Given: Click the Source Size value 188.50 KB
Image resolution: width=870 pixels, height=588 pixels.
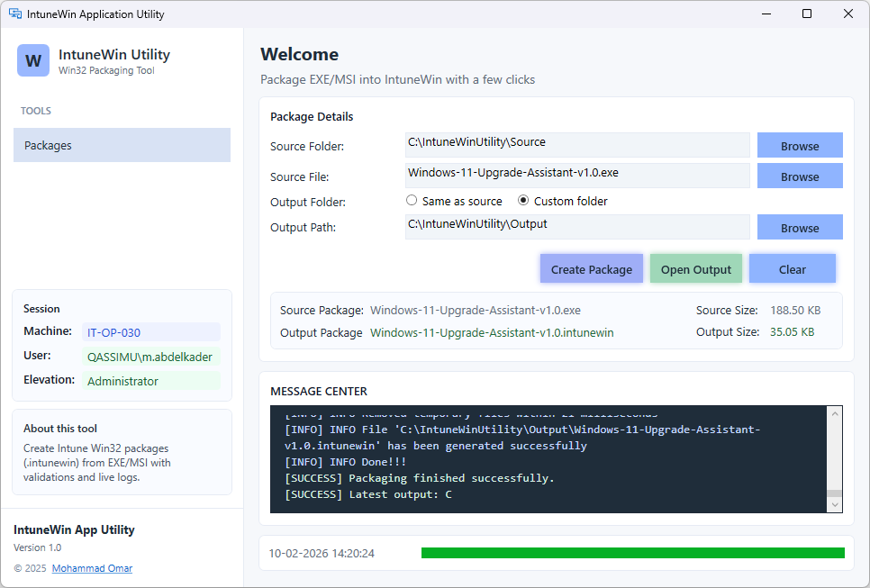Looking at the screenshot, I should point(795,310).
